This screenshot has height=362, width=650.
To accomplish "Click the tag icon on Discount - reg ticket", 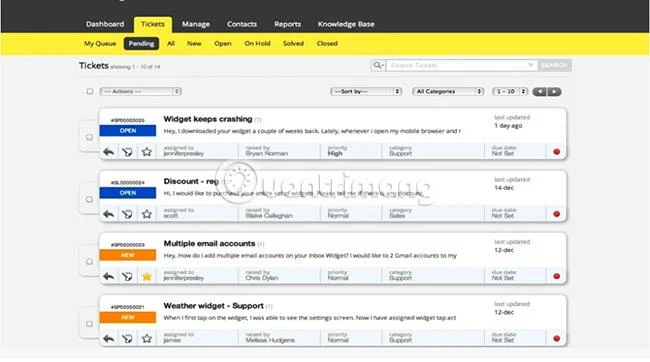I will point(127,214).
